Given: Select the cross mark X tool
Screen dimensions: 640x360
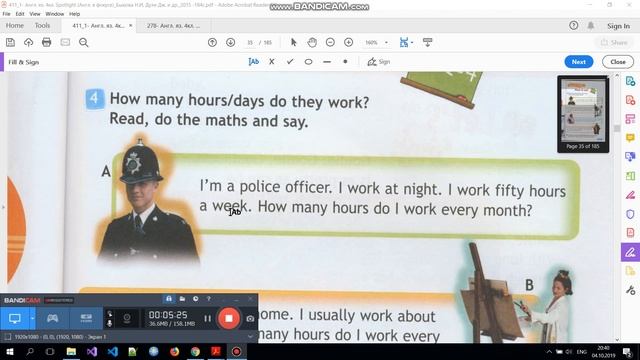Looking at the screenshot, I should pos(272,62).
